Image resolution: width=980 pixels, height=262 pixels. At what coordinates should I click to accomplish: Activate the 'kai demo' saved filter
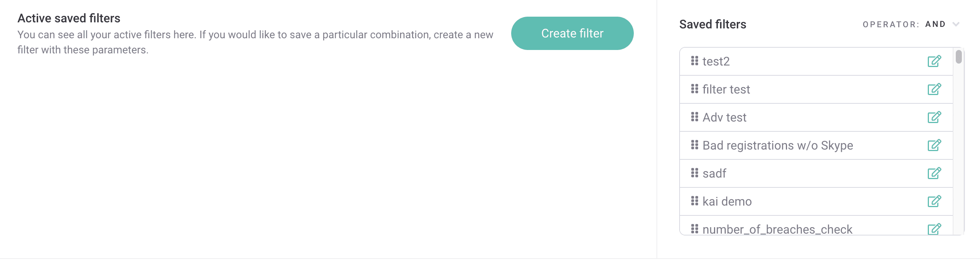pyautogui.click(x=816, y=201)
